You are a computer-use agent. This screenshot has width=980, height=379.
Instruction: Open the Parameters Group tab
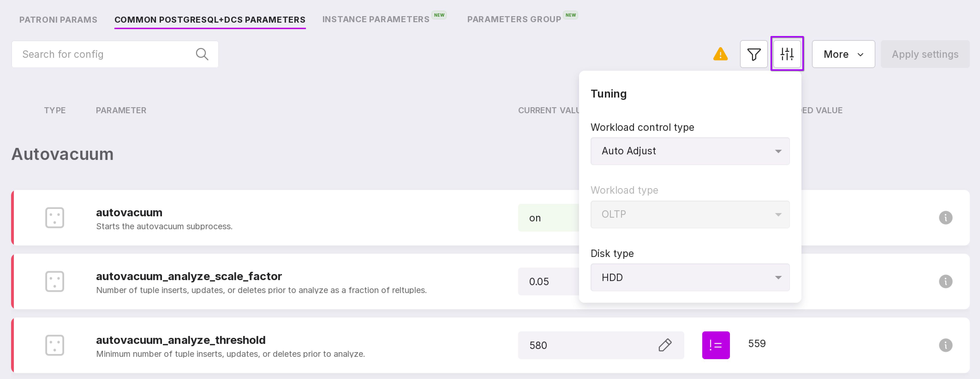click(514, 19)
